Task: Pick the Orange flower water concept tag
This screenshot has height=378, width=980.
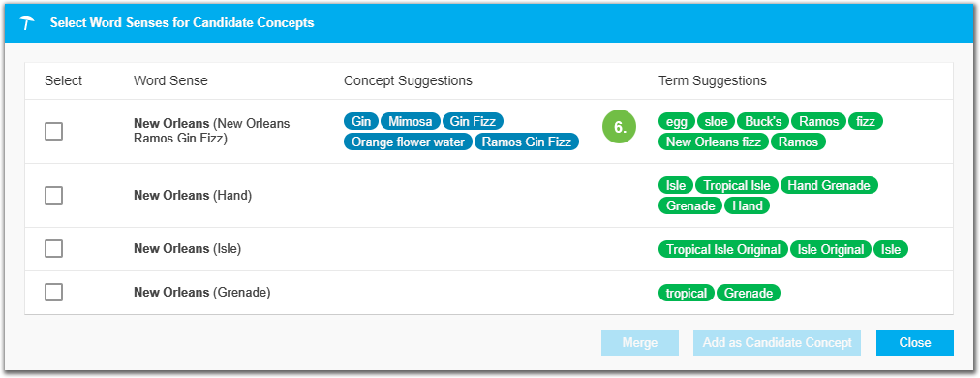Action: pos(408,142)
